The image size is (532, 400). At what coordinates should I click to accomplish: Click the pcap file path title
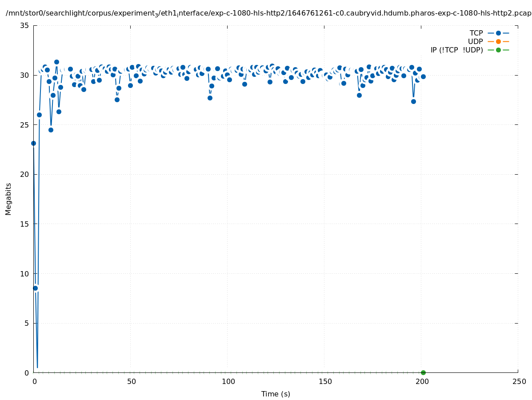coord(268,13)
